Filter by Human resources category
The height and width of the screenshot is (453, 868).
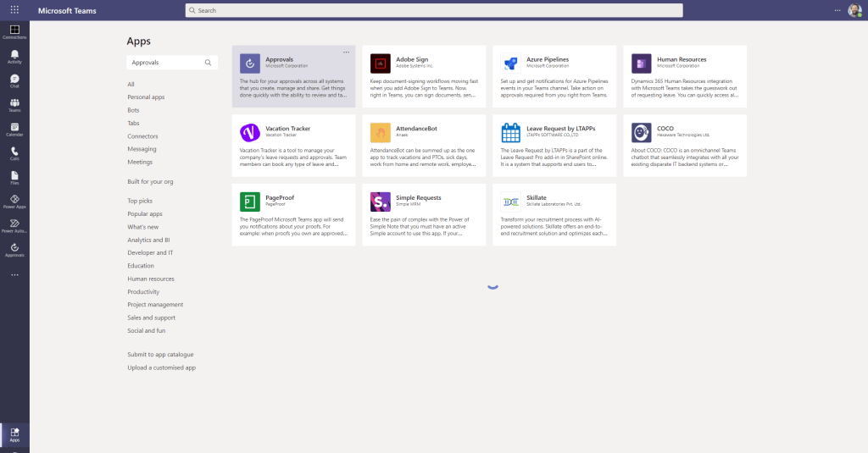pyautogui.click(x=151, y=279)
